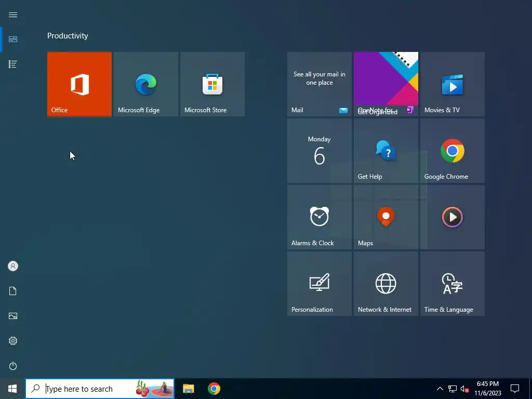Open File Explorer from the taskbar
The image size is (532, 399).
188,389
